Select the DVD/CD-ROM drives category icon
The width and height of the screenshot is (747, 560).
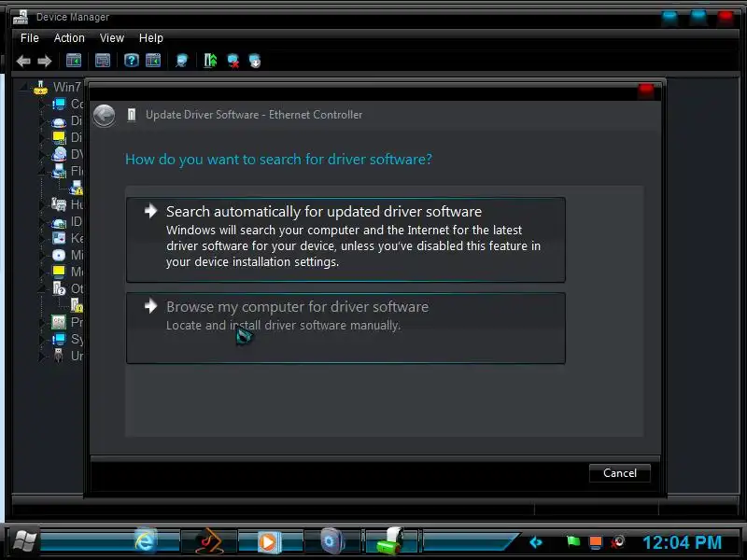59,154
